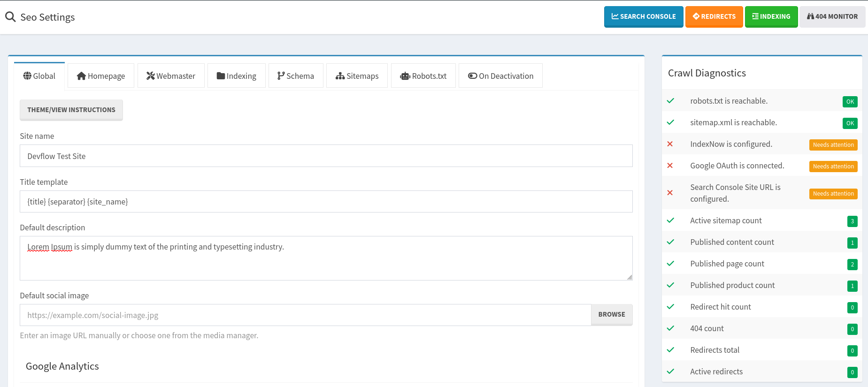
Task: Switch to the Homepage tab
Action: [x=101, y=76]
